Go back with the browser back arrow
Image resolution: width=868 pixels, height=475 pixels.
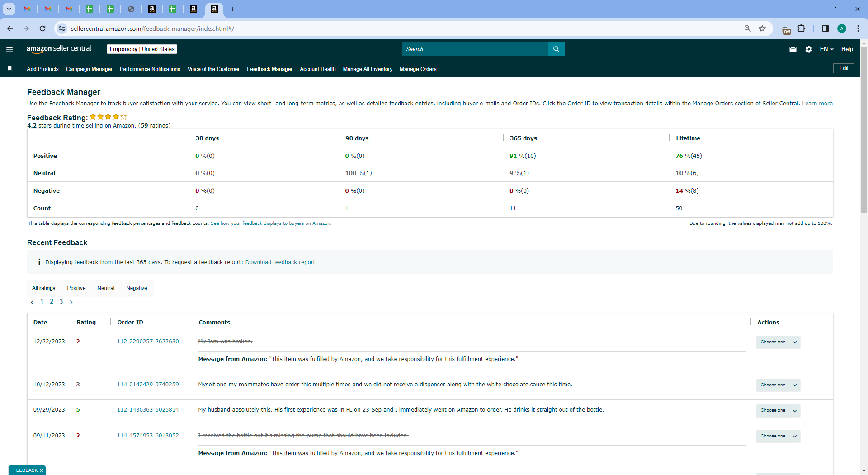(10, 28)
